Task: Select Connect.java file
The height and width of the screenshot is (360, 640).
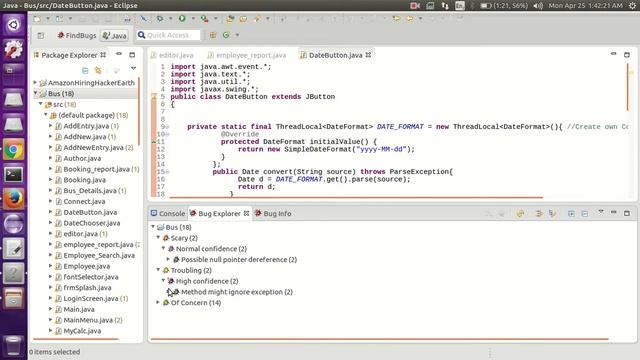Action: click(84, 201)
